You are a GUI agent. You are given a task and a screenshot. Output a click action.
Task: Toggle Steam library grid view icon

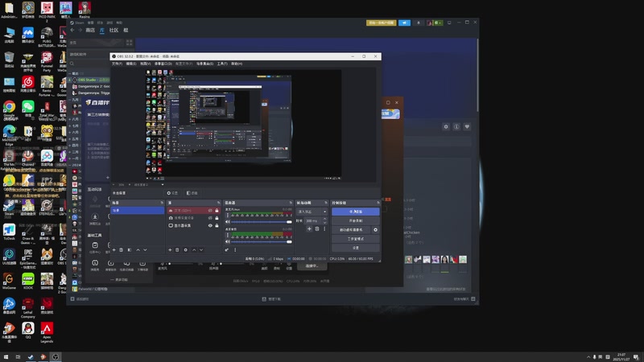[x=130, y=43]
